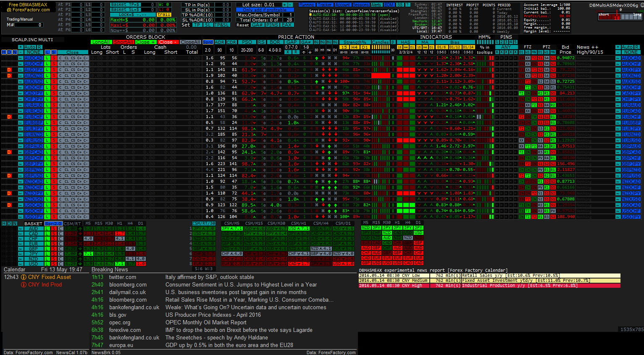Screen dimensions: 644x355
Task: Click the L button in JPY basket row
Action: [47, 254]
